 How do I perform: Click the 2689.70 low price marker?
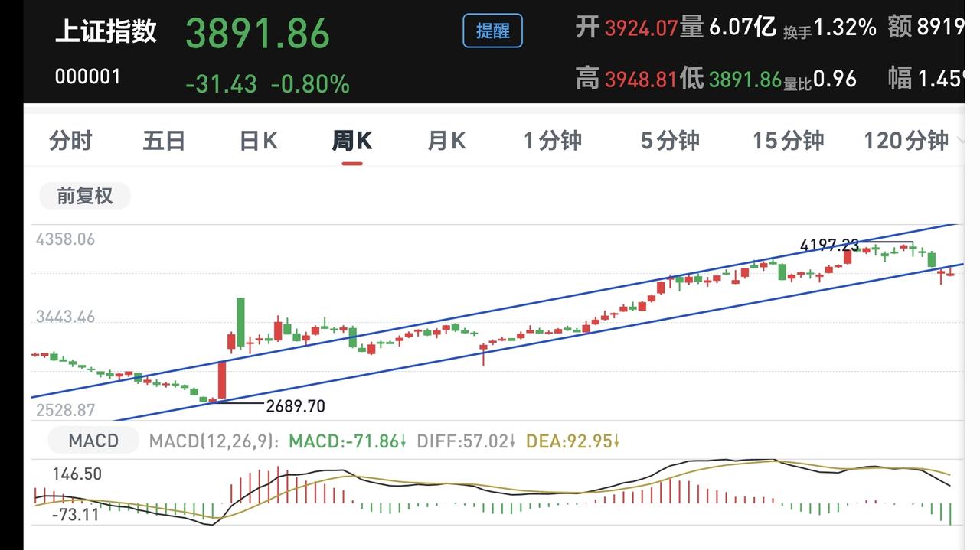(x=296, y=406)
